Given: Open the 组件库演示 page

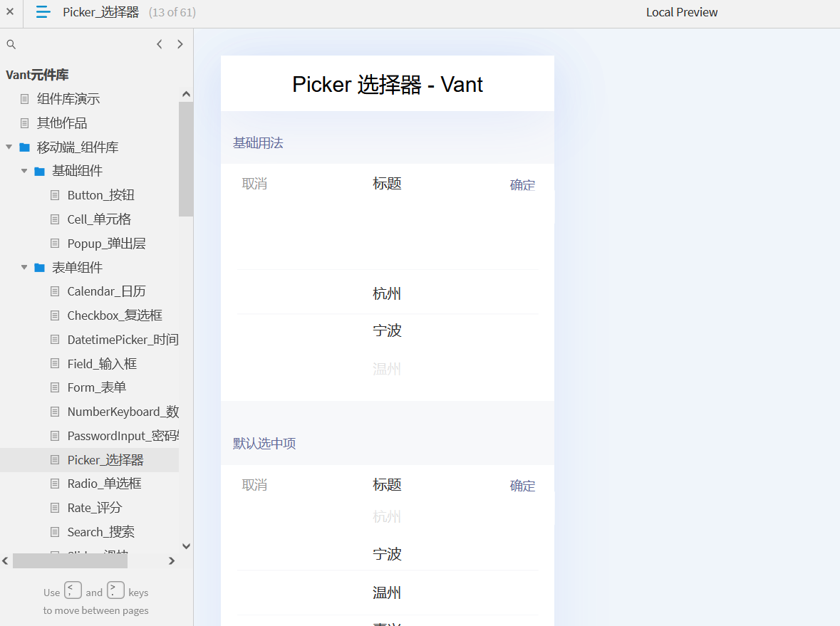Looking at the screenshot, I should (68, 99).
